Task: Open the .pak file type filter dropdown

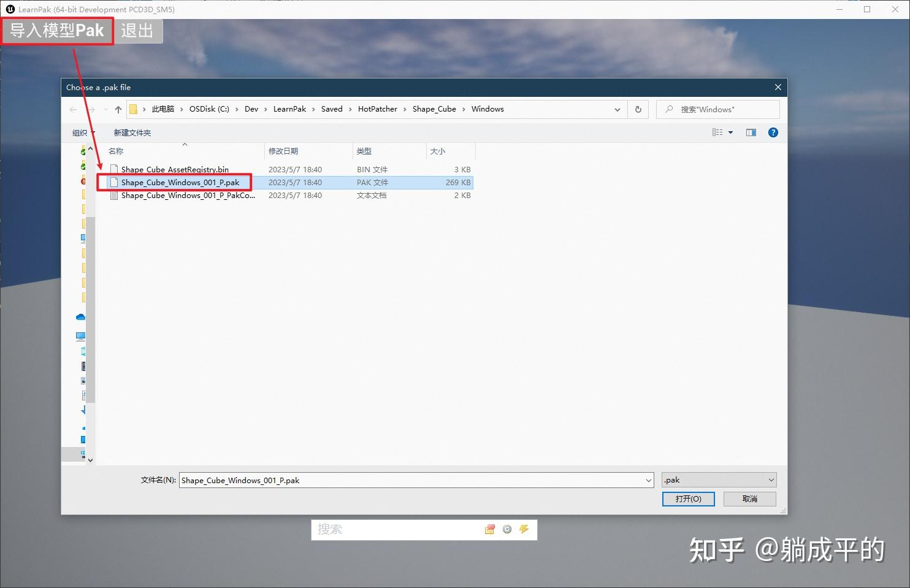Action: point(771,479)
